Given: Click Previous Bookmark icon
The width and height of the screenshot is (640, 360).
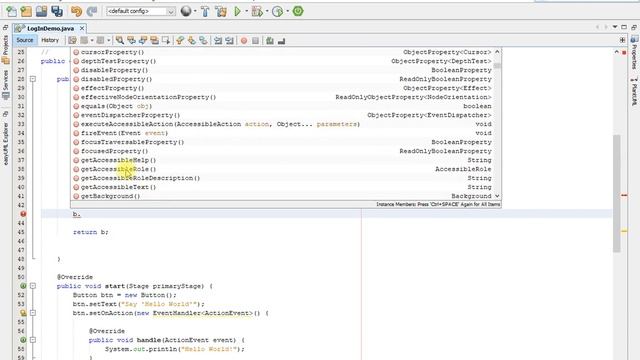Looking at the screenshot, I should (x=180, y=40).
